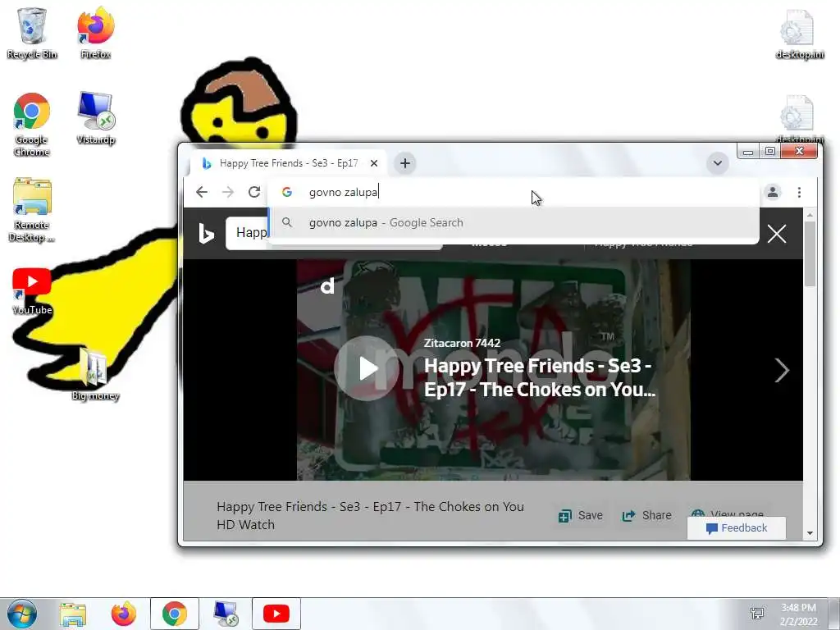This screenshot has height=630, width=840.
Task: Open a new Chrome tab
Action: pyautogui.click(x=405, y=163)
